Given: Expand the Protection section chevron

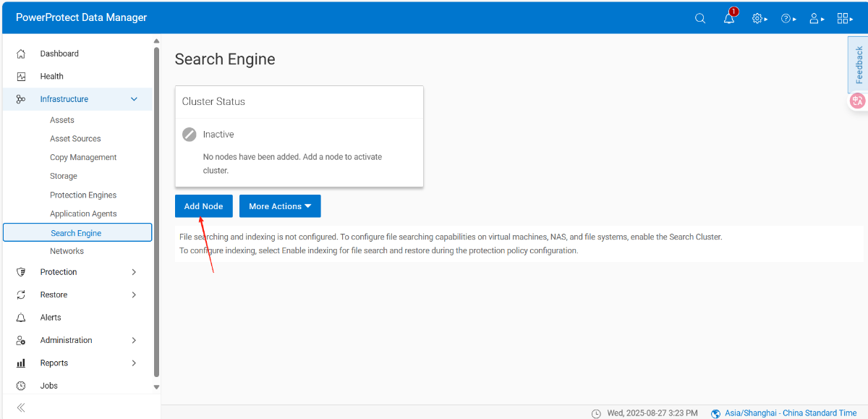Looking at the screenshot, I should click(x=134, y=272).
